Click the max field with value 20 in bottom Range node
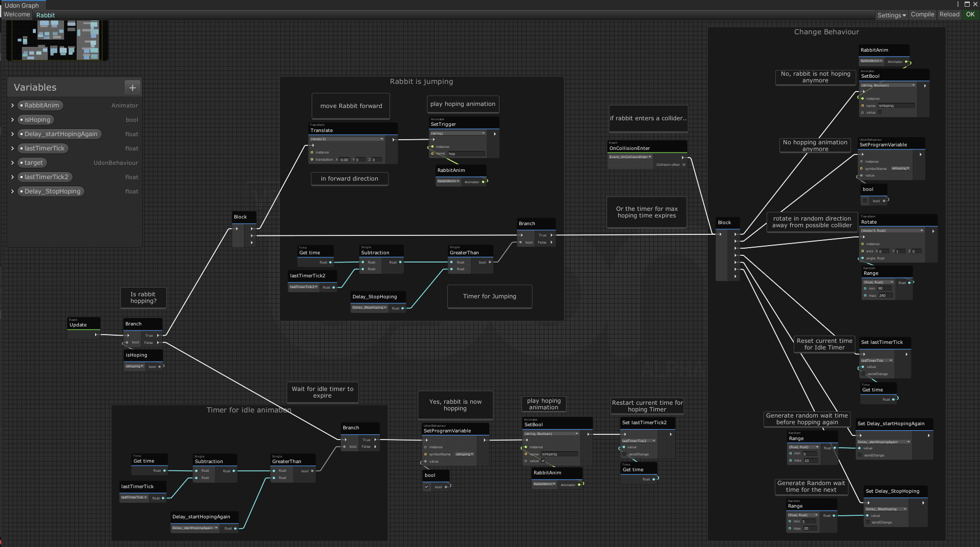Image resolution: width=980 pixels, height=547 pixels. pyautogui.click(x=810, y=529)
